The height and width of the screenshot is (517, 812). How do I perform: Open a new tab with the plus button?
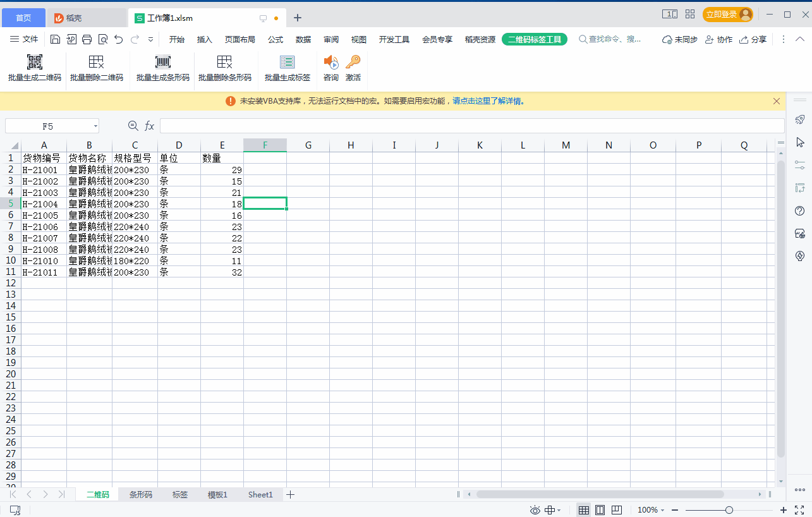point(298,18)
